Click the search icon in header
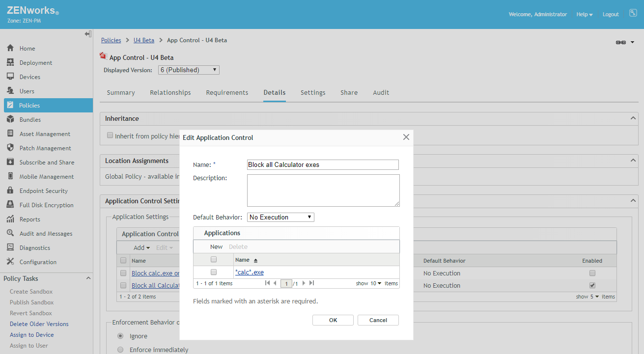 click(633, 13)
